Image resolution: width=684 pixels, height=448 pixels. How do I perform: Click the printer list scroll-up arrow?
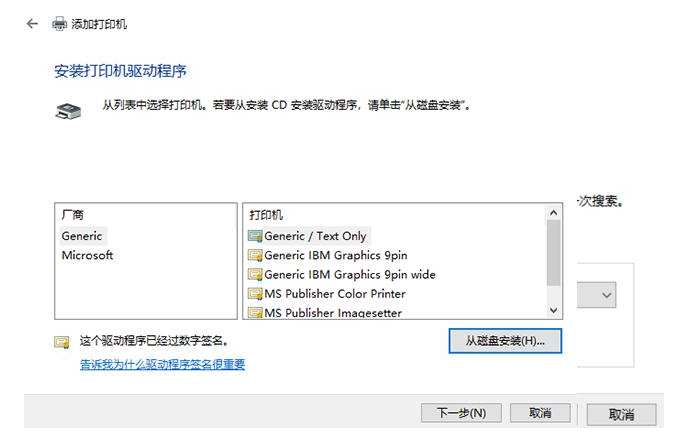coord(553,213)
